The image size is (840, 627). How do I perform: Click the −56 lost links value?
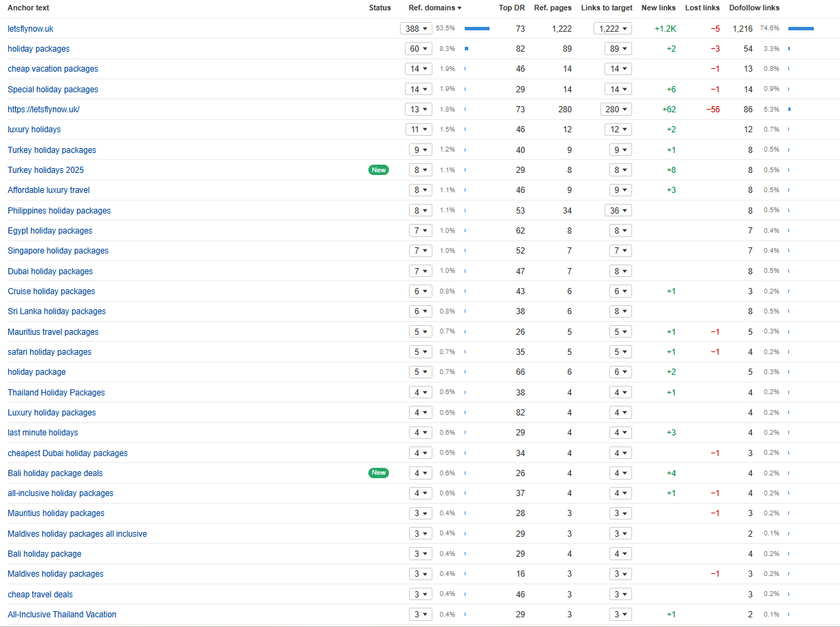click(x=713, y=110)
